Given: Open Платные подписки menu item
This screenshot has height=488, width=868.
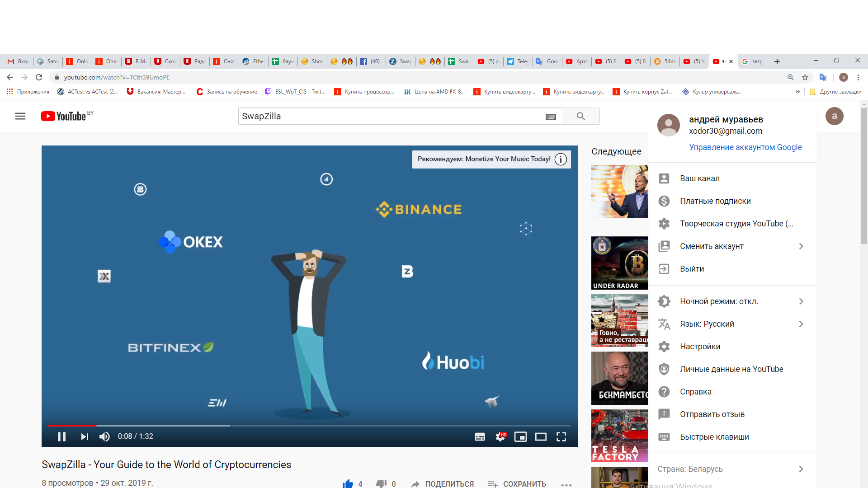Looking at the screenshot, I should pos(732,201).
